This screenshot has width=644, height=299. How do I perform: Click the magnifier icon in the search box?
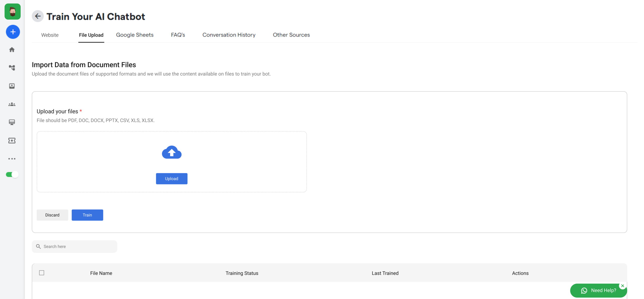pos(38,246)
